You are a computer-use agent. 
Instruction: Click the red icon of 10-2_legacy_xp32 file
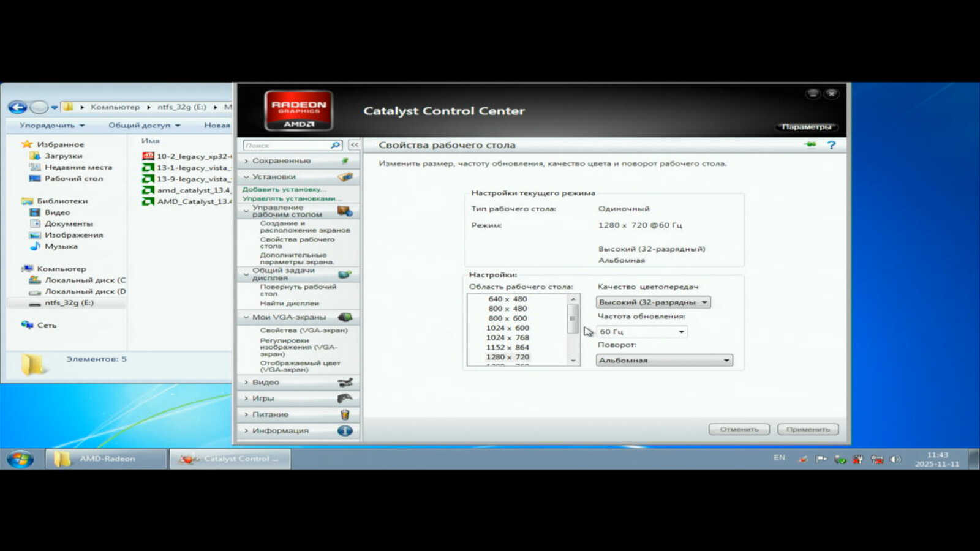click(x=148, y=156)
